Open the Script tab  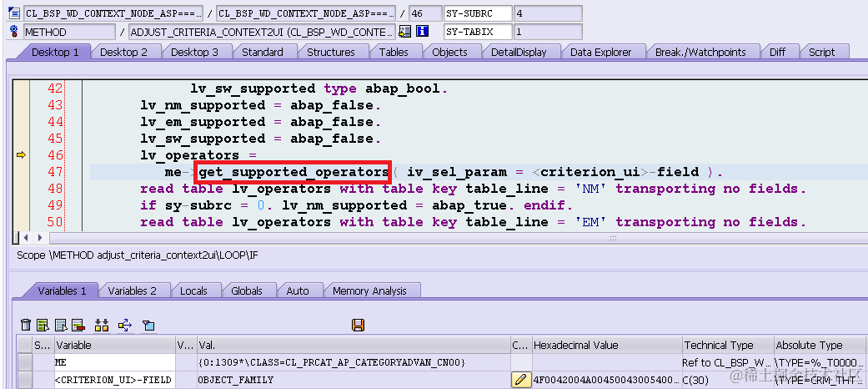click(x=821, y=52)
